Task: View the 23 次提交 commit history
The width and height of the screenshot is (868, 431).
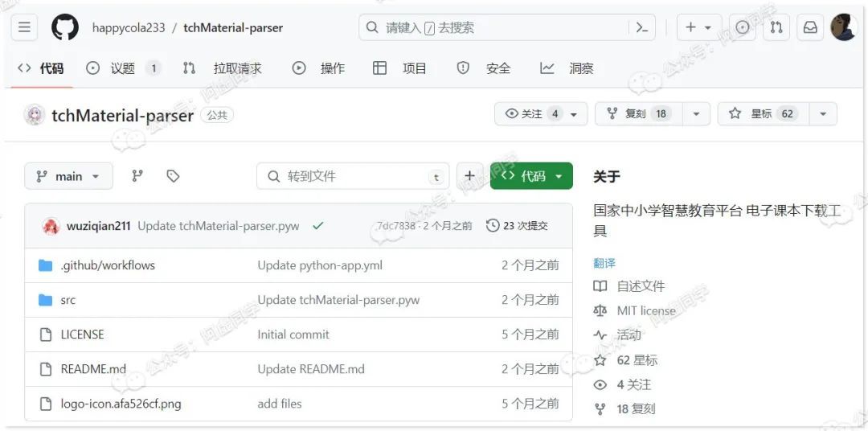Action: pyautogui.click(x=518, y=226)
